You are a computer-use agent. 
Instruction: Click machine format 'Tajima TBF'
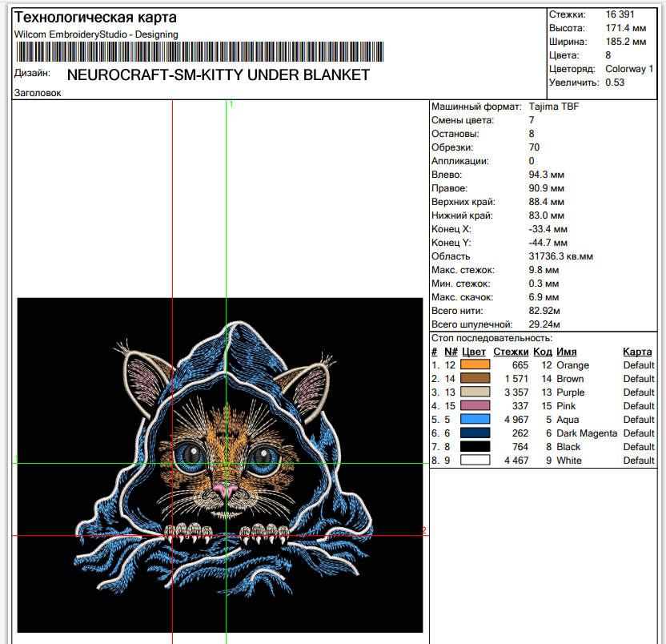554,107
